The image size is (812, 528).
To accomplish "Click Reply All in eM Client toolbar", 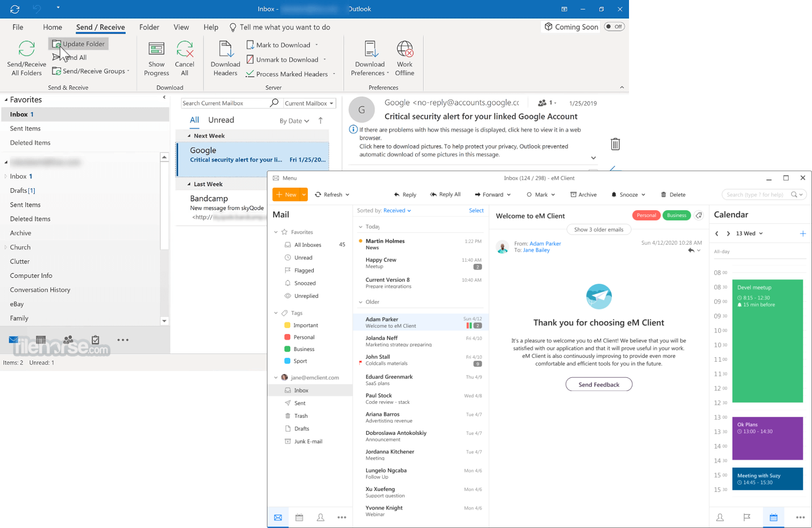I will coord(445,195).
